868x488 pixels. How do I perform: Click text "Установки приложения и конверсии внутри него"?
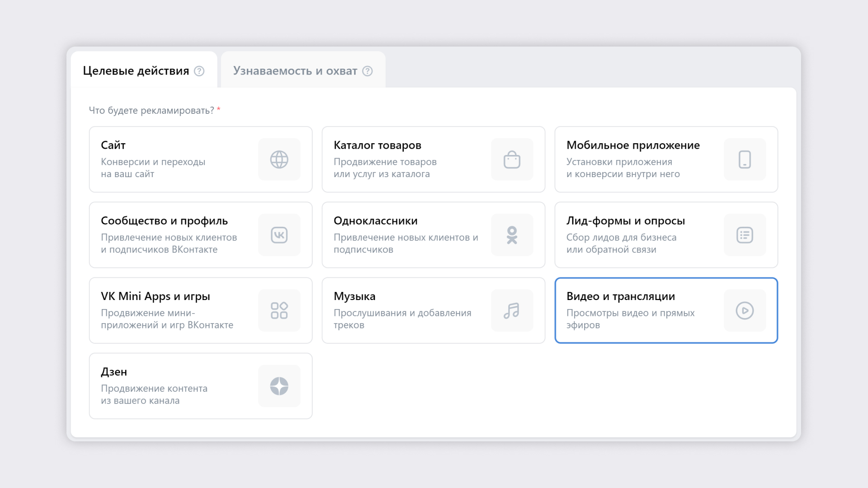[623, 168]
